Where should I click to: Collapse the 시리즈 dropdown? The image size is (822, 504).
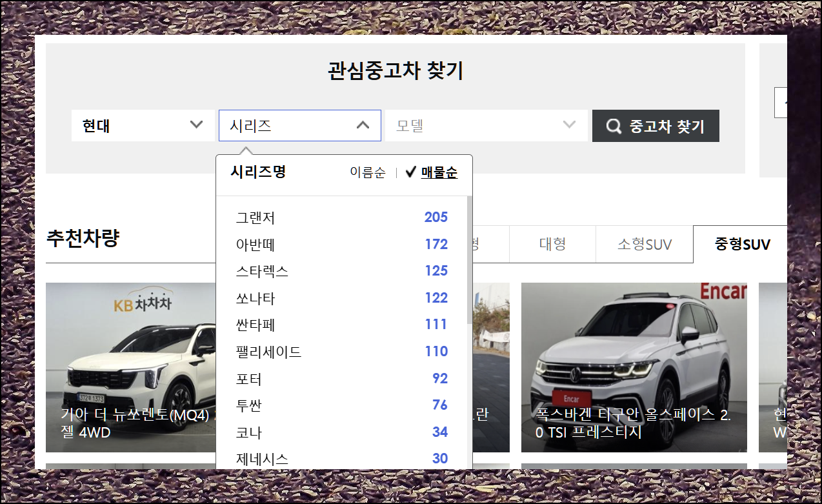coord(299,125)
